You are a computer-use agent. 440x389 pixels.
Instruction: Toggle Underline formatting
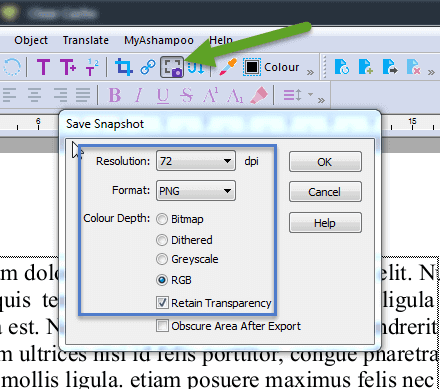point(163,96)
